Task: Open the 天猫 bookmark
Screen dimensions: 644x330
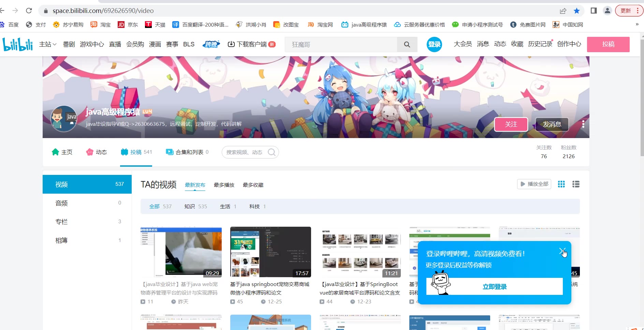Action: click(x=155, y=25)
